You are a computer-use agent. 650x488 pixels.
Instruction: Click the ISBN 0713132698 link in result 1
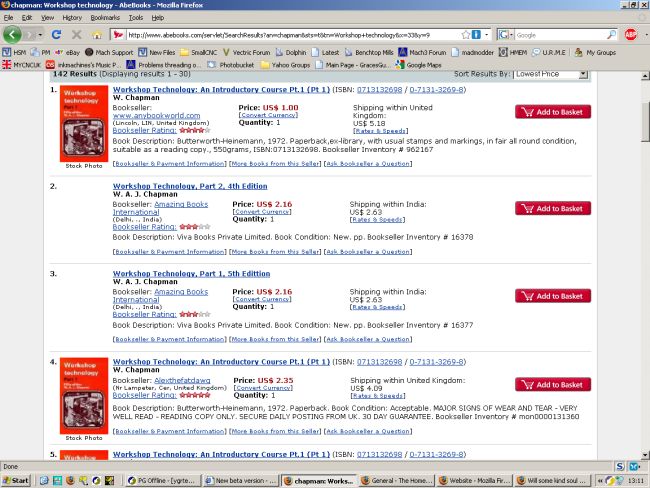point(379,90)
